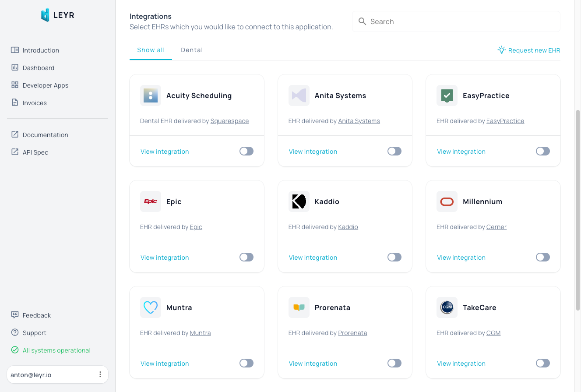Toggle the Kaddio integration on
Screen dimensions: 581x392
(x=394, y=257)
